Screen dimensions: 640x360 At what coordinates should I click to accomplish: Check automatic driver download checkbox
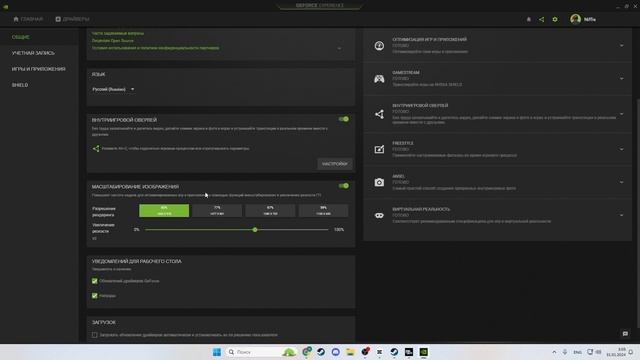coord(95,335)
